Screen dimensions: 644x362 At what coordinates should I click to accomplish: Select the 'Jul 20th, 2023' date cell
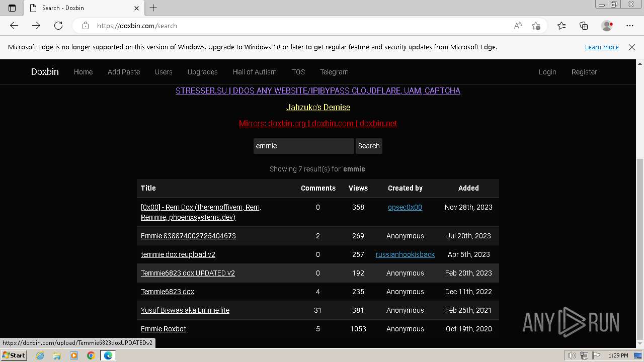click(x=468, y=236)
